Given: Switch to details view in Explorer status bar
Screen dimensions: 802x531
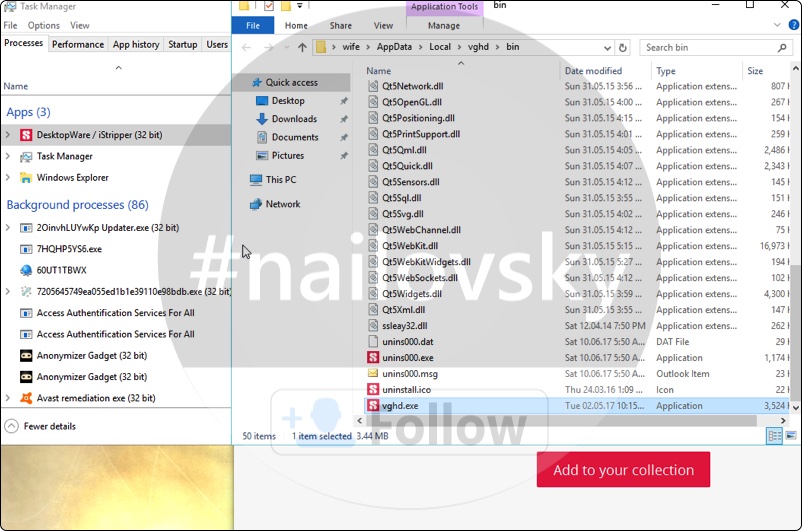Looking at the screenshot, I should [775, 436].
